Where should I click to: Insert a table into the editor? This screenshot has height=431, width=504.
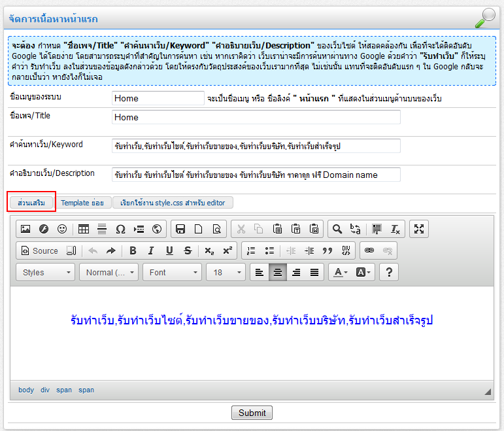(84, 229)
